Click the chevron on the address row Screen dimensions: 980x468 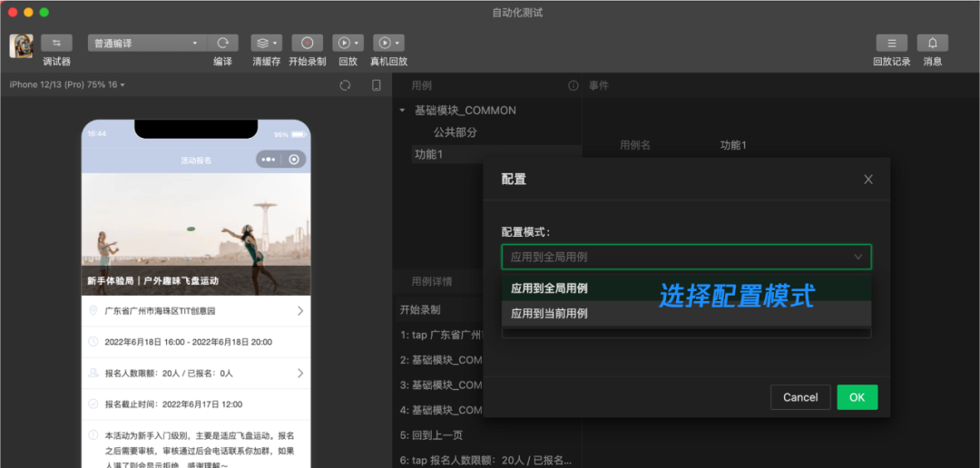click(x=300, y=310)
